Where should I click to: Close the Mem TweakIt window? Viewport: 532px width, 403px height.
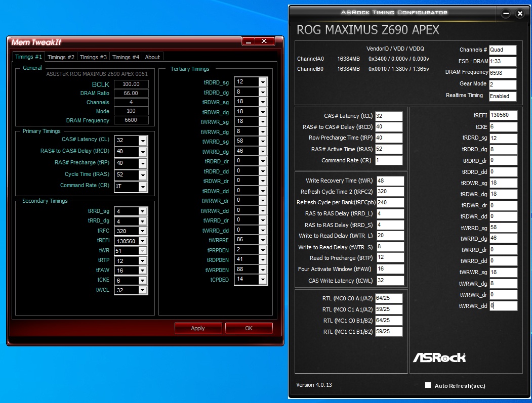tap(264, 41)
